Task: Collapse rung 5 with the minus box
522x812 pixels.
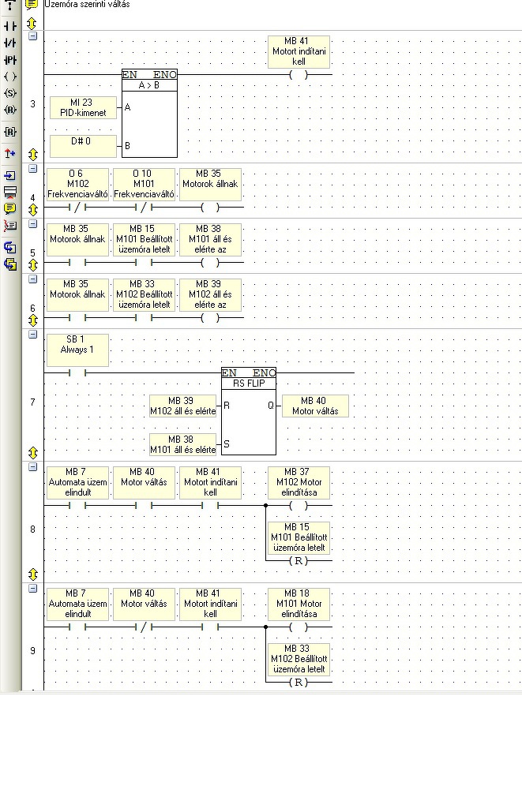Action: [32, 224]
